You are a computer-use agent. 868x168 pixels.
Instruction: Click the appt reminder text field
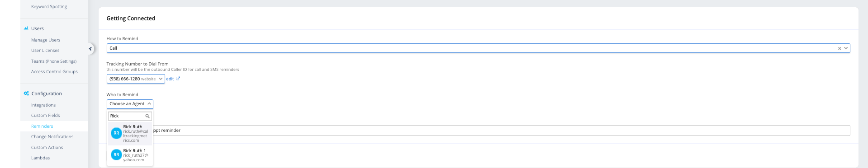[501, 131]
